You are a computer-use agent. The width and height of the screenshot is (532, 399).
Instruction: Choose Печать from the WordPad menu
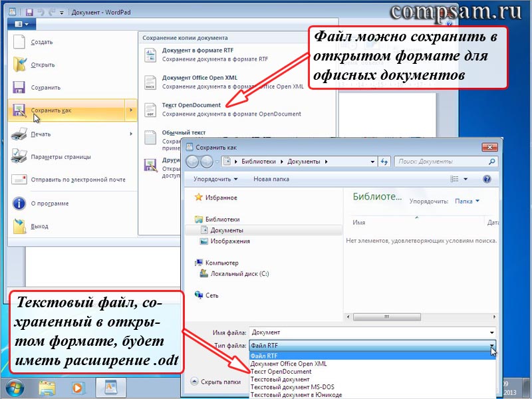tap(66, 134)
